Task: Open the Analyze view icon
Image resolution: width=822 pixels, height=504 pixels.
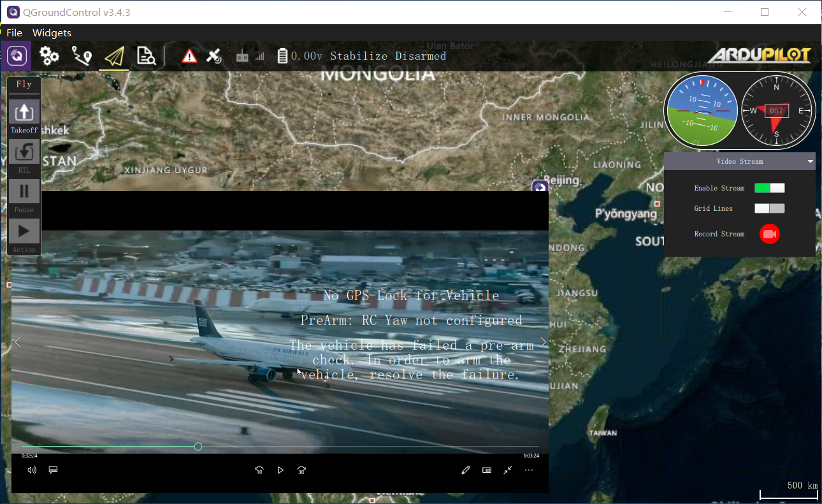Action: [x=147, y=56]
